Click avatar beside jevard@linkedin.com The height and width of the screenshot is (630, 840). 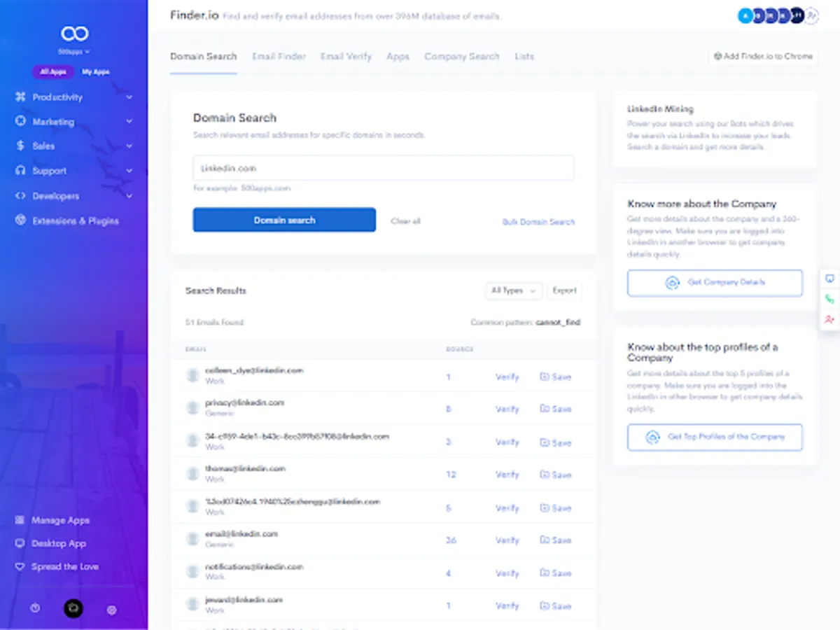pyautogui.click(x=192, y=605)
